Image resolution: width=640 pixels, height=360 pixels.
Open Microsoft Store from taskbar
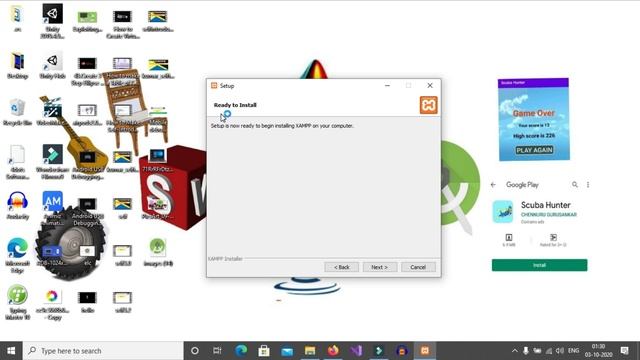point(264,351)
